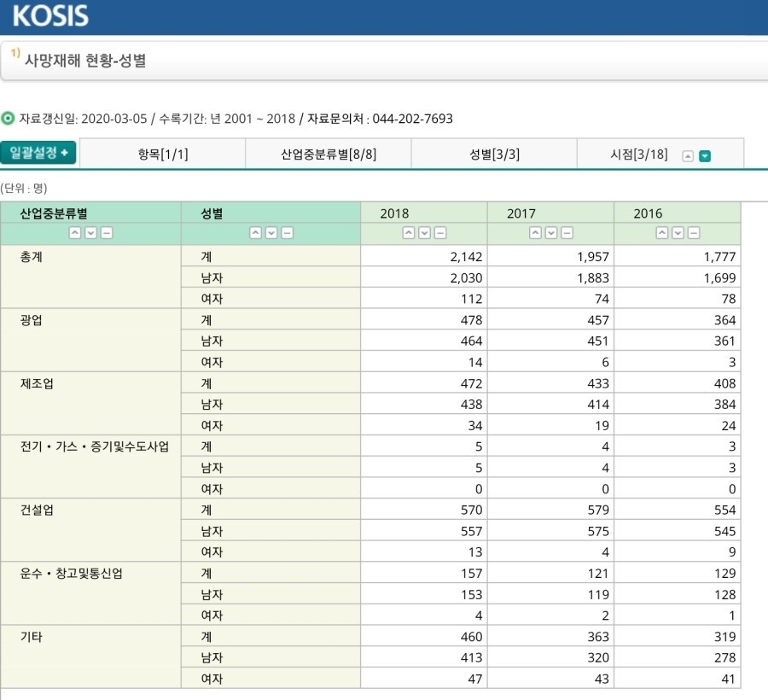Open the KOSIS home logo link
Screen dimensions: 768x700
(49, 15)
